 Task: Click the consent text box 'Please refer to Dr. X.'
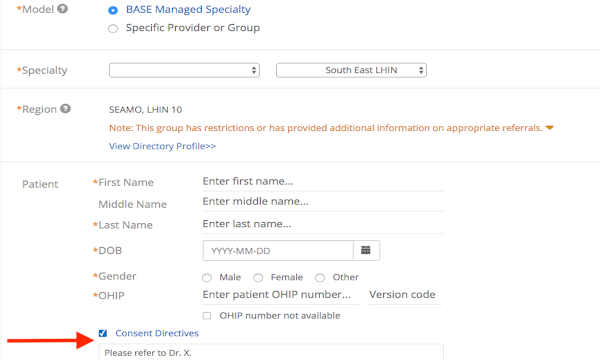tap(271, 352)
